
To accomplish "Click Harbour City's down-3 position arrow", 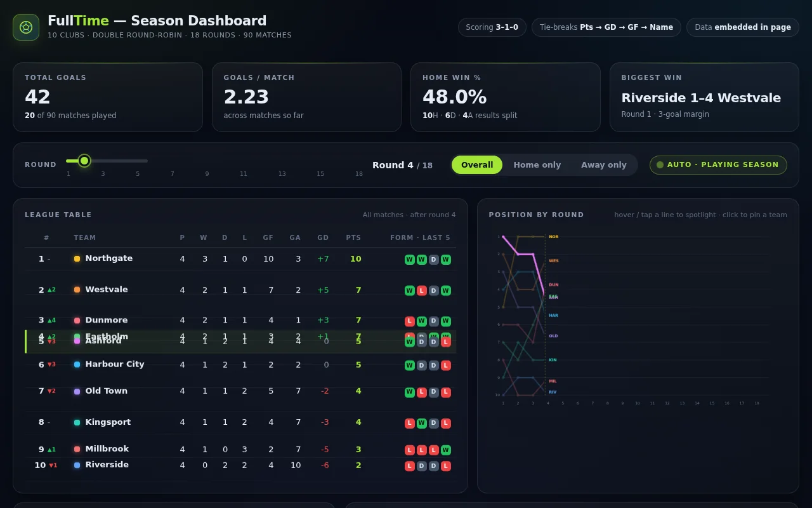I will (51, 364).
